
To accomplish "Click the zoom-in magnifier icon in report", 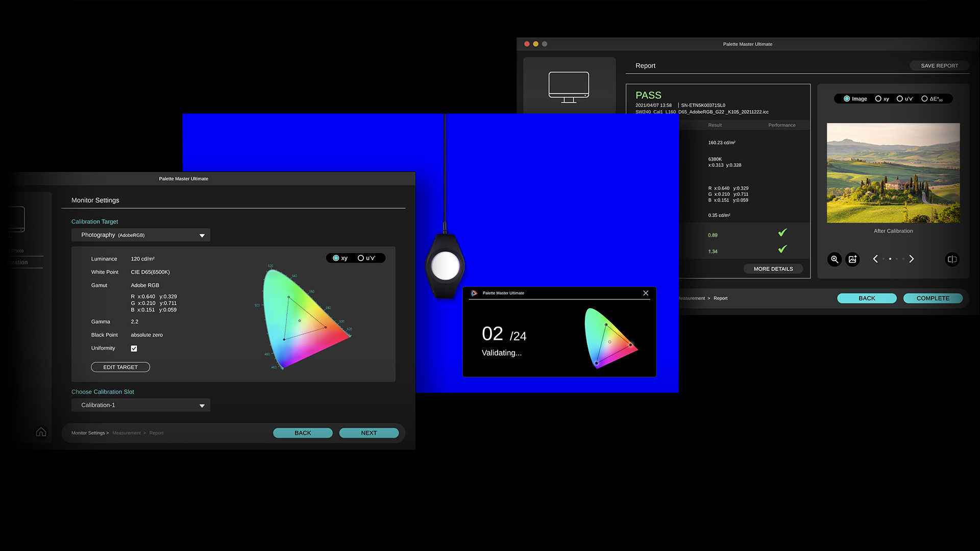I will click(834, 259).
